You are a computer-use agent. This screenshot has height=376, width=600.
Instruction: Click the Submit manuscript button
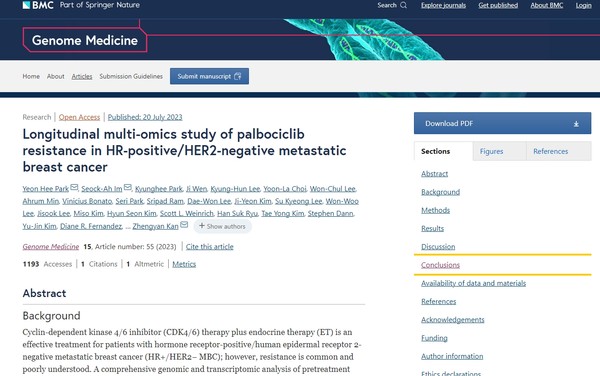coord(209,76)
